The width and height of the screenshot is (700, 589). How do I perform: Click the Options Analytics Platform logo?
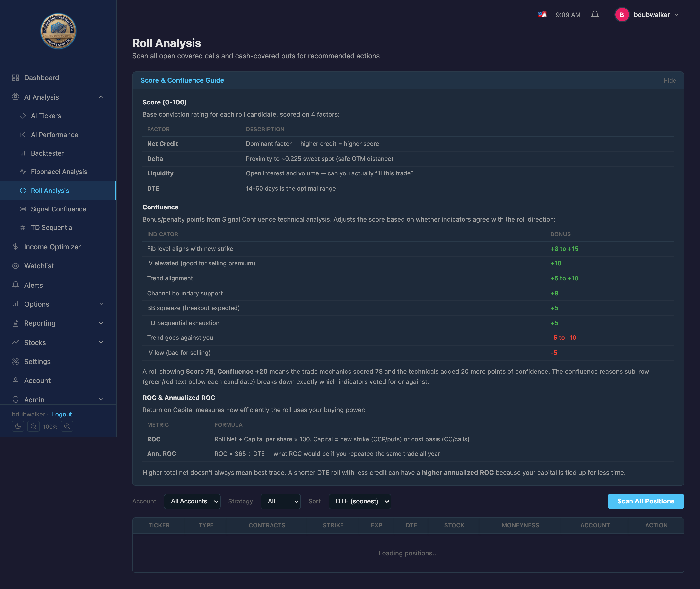[58, 31]
